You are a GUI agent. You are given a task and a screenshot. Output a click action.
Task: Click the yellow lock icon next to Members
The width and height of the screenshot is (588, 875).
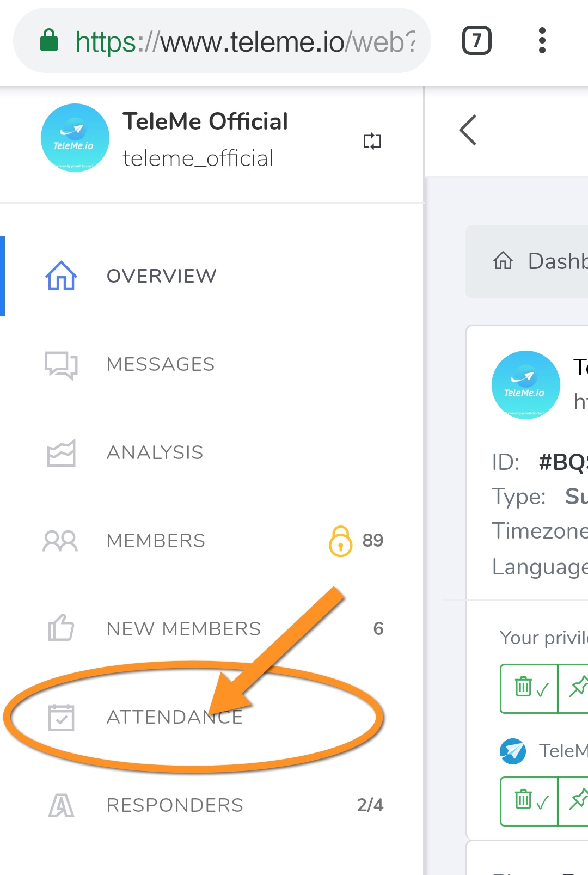pos(341,541)
